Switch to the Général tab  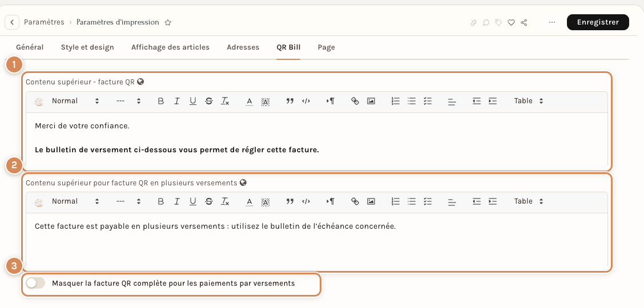coord(30,47)
